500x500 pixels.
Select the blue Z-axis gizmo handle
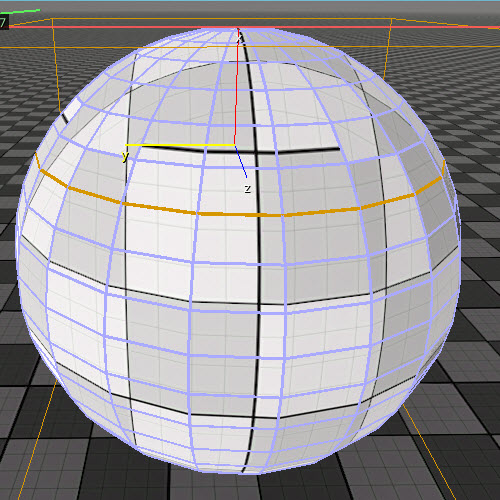point(241,162)
